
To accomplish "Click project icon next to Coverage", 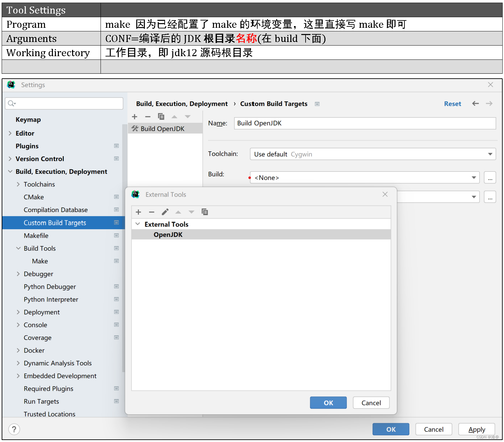I will pos(116,338).
